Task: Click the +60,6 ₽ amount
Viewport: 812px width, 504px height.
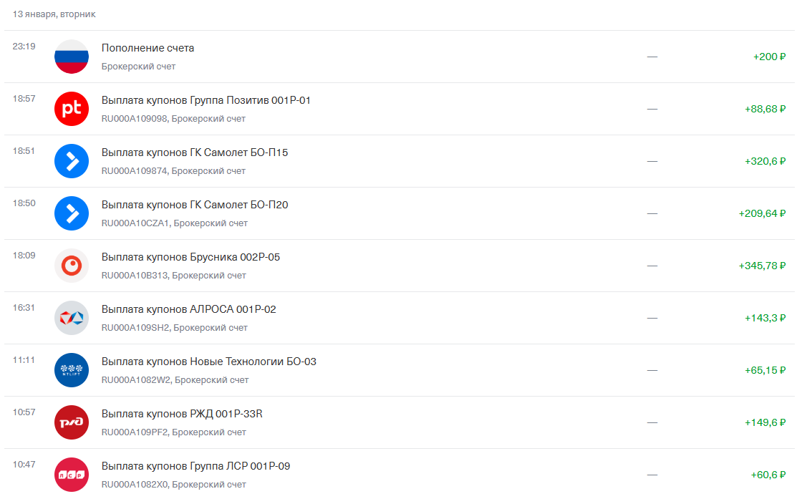Action: point(768,475)
